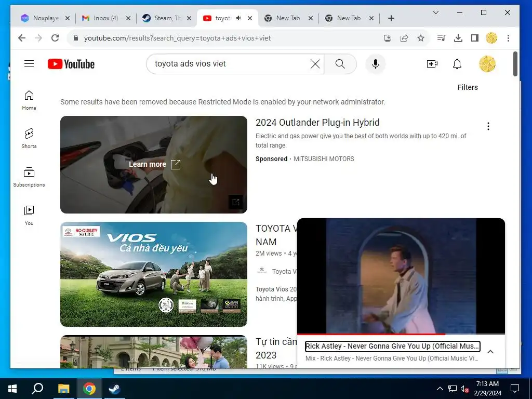Open the notifications bell
This screenshot has width=532, height=399.
[x=457, y=64]
